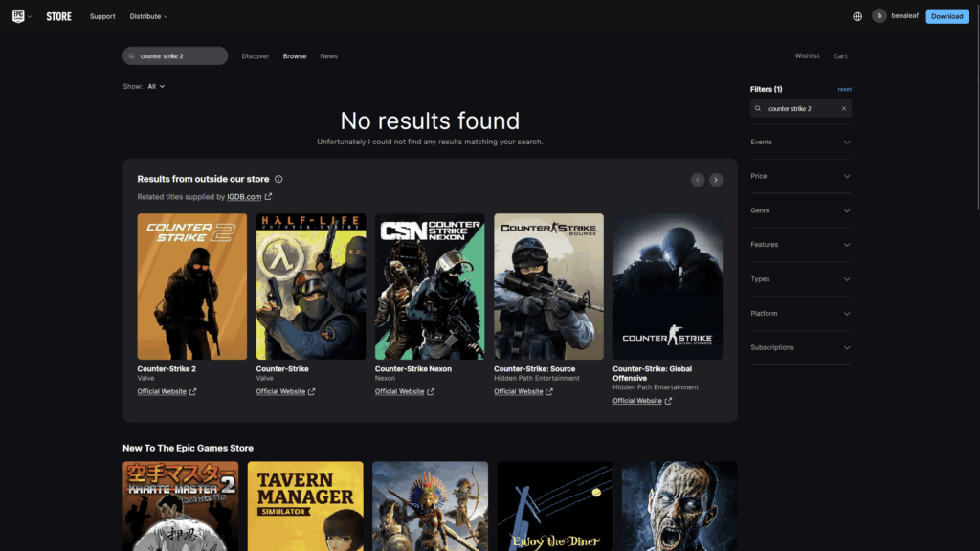Click the info icon beside outside results heading
The width and height of the screenshot is (980, 551).
click(x=278, y=179)
